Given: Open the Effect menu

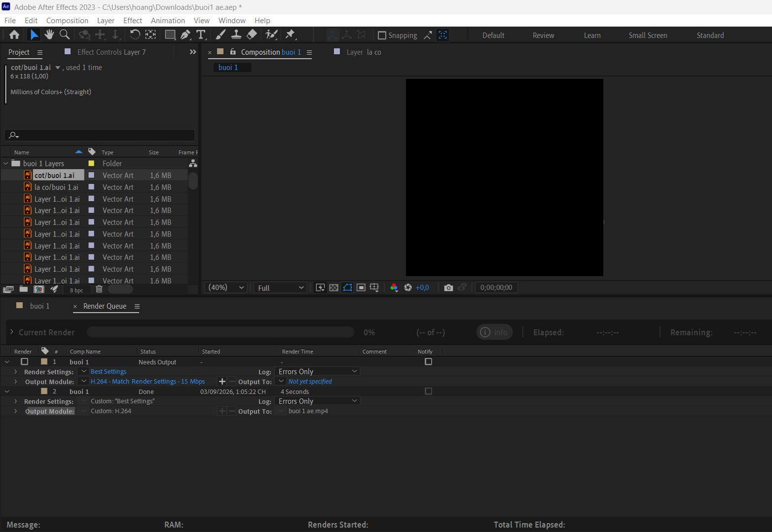Looking at the screenshot, I should (x=133, y=20).
